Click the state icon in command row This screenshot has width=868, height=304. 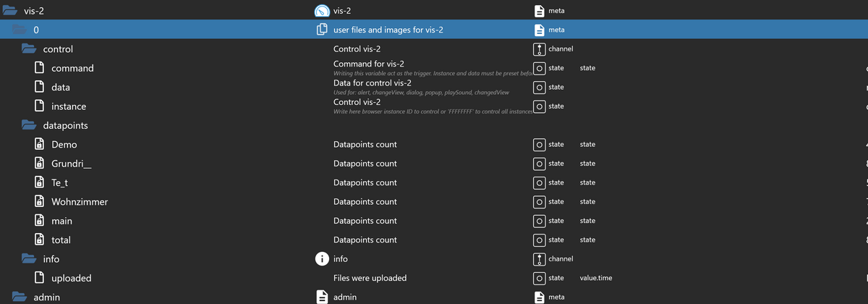click(539, 68)
